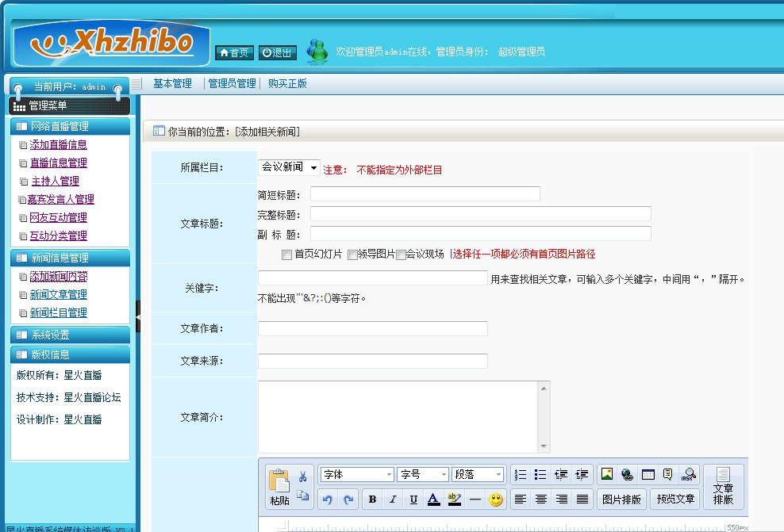Open the 字号 font size dropdown
This screenshot has height=532, width=784.
(x=423, y=474)
